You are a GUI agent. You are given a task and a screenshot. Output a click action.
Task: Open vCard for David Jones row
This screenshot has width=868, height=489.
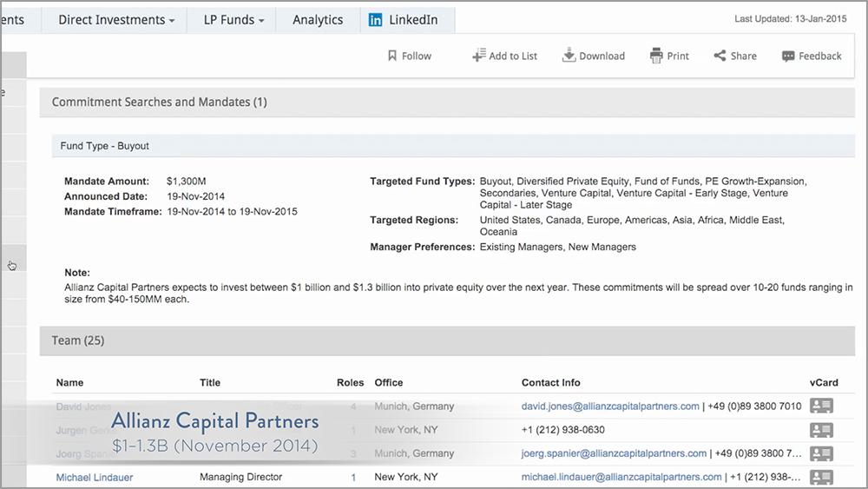pyautogui.click(x=821, y=406)
